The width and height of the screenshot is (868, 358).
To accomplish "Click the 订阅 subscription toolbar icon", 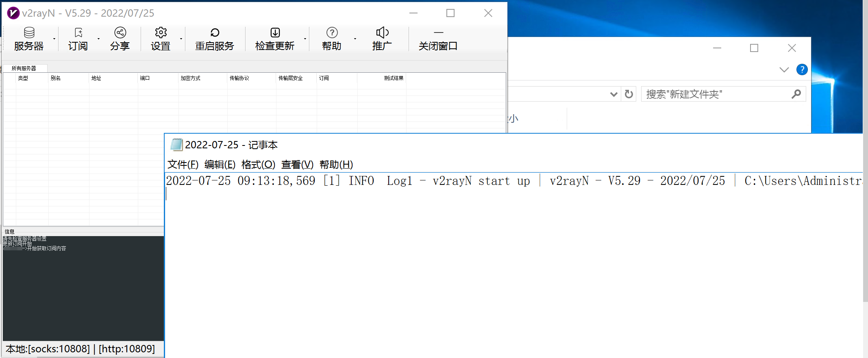I will point(78,33).
